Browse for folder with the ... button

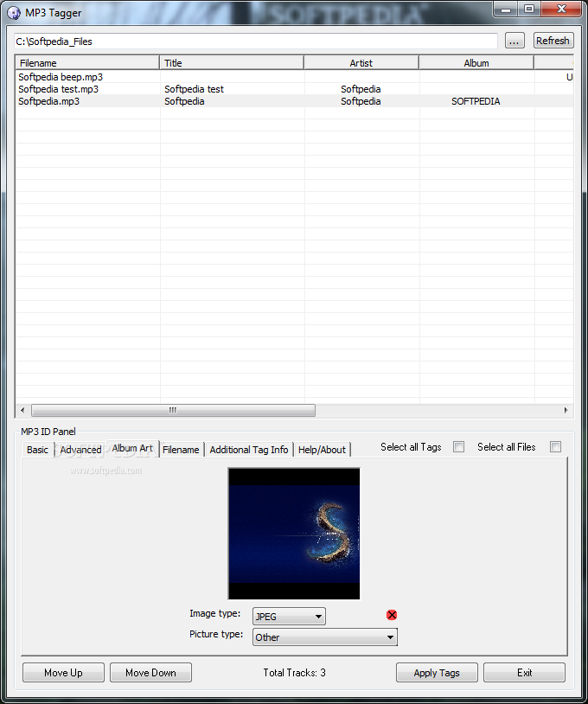click(x=514, y=41)
